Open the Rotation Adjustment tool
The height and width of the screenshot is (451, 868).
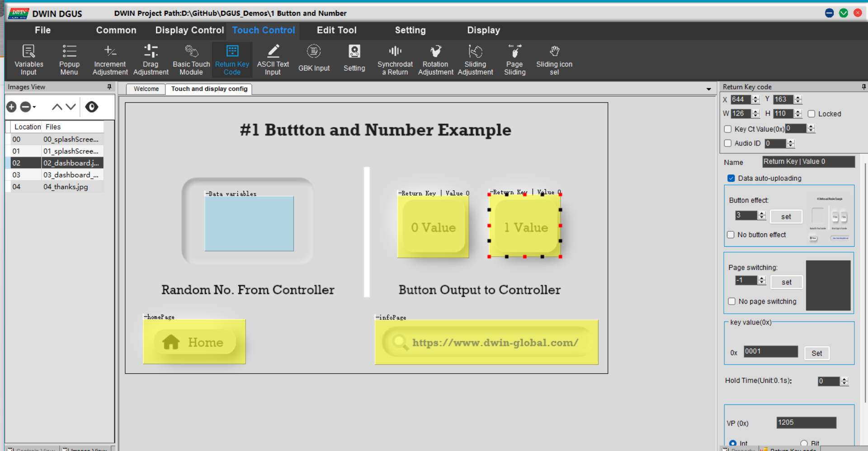point(435,59)
